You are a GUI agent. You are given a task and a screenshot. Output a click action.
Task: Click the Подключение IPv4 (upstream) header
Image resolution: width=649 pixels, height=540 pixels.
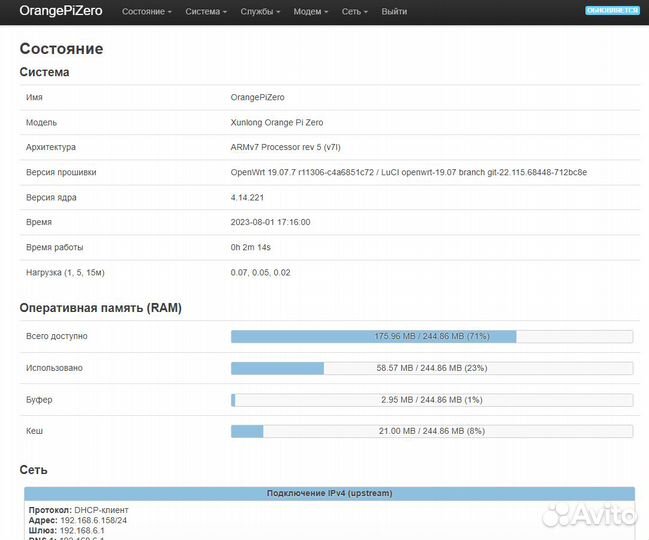coord(329,493)
